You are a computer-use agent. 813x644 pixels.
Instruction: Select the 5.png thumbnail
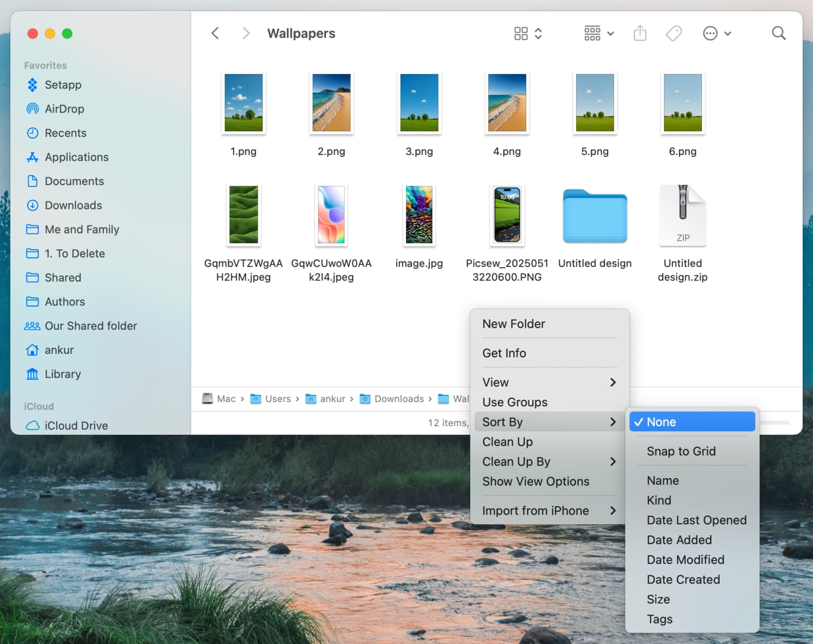point(595,103)
